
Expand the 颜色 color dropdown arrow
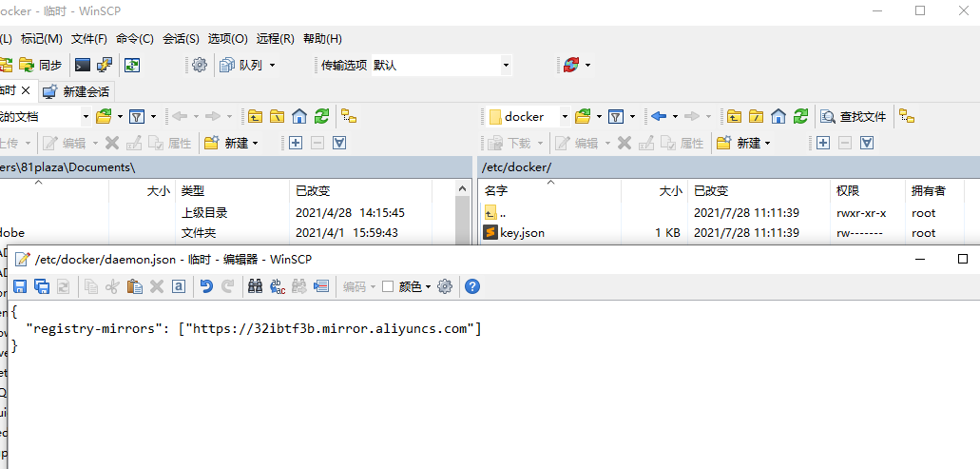(x=428, y=287)
